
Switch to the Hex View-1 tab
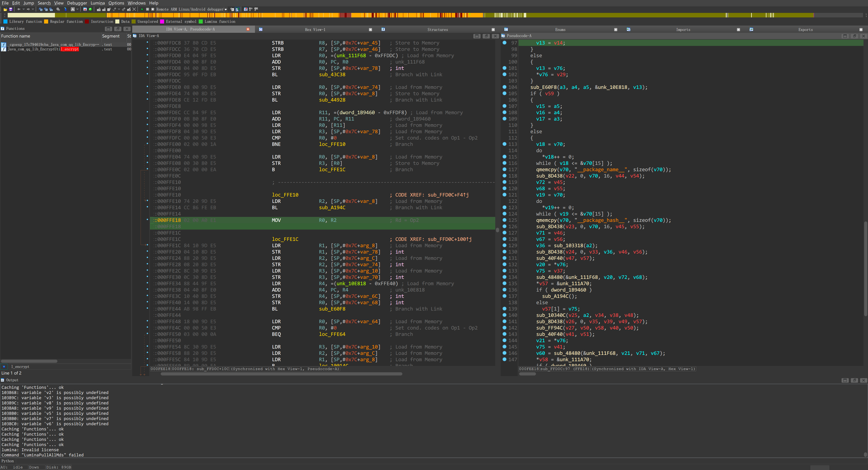click(315, 30)
